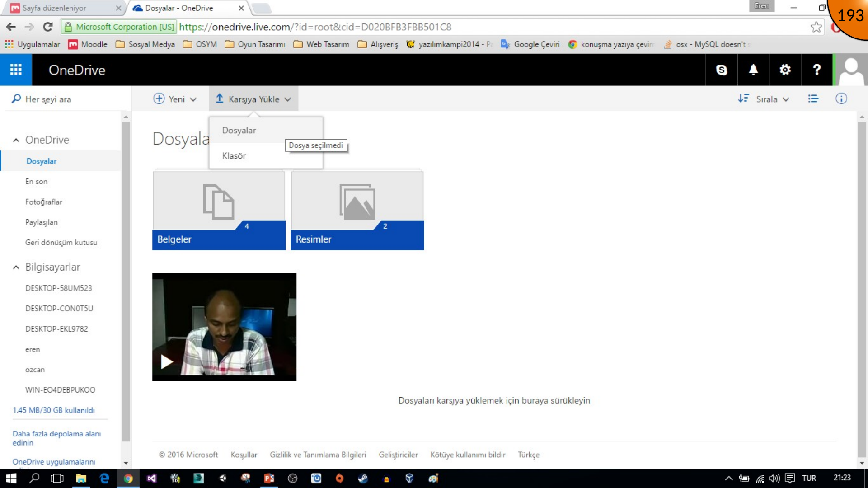Open Google Çeviri bookmark
Image resolution: width=868 pixels, height=488 pixels.
click(x=530, y=44)
